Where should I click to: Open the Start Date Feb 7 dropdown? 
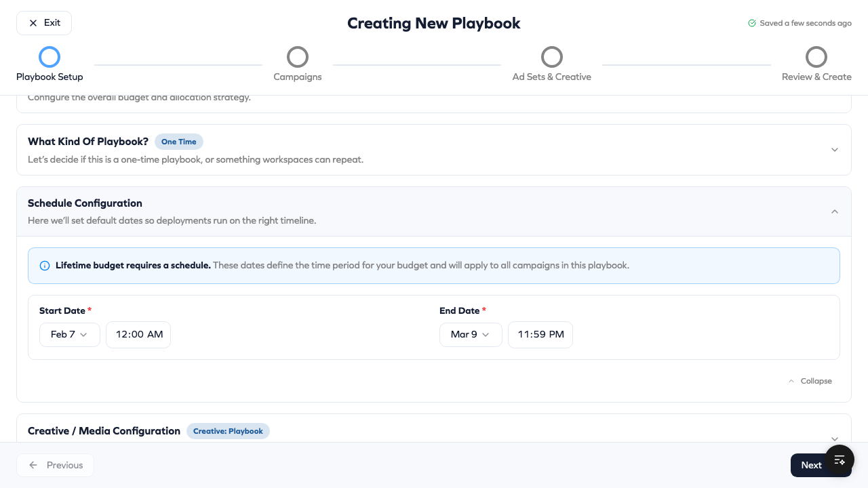[x=70, y=335]
